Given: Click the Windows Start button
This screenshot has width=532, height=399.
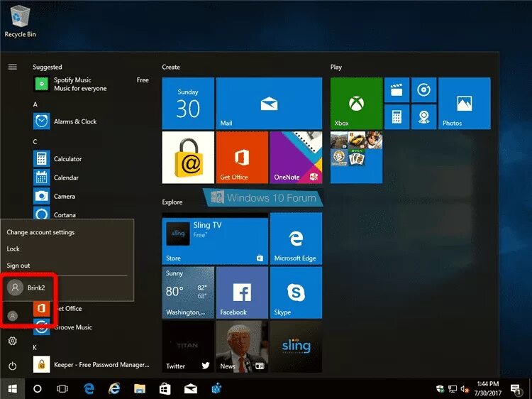Looking at the screenshot, I should (x=13, y=389).
